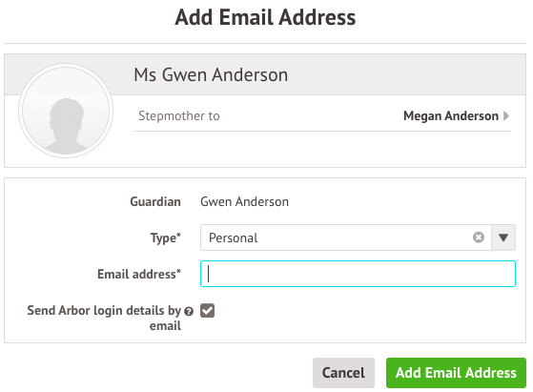Click the Send Arbor login details label

(104, 318)
